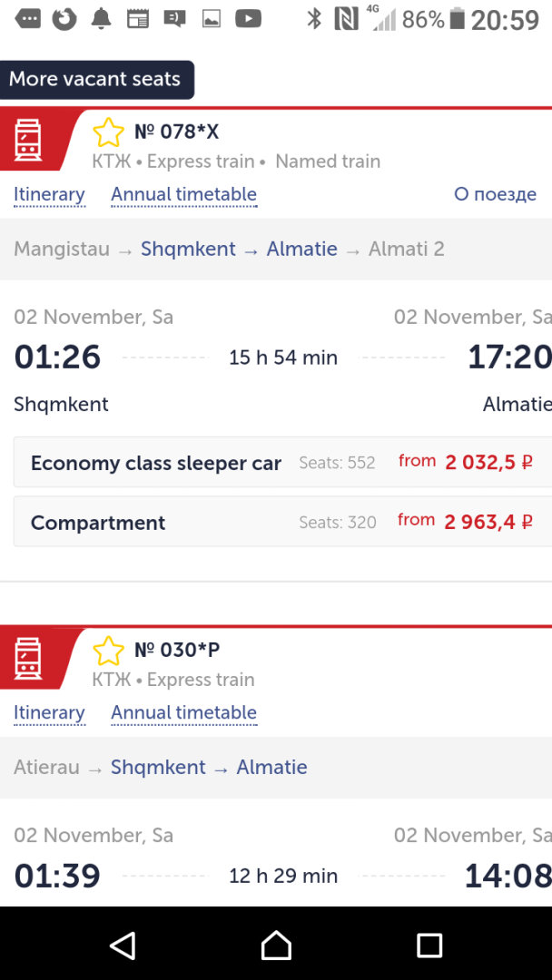The image size is (552, 980).
Task: Tap Android recent apps square button
Action: [x=429, y=945]
